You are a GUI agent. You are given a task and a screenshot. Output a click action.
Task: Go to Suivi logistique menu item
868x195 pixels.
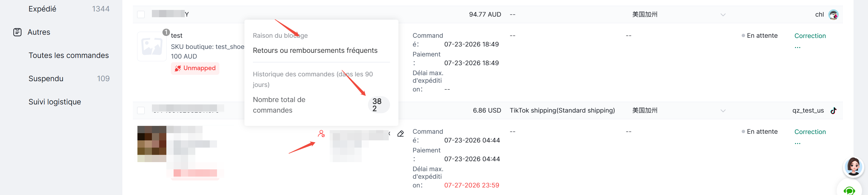pyautogui.click(x=55, y=102)
